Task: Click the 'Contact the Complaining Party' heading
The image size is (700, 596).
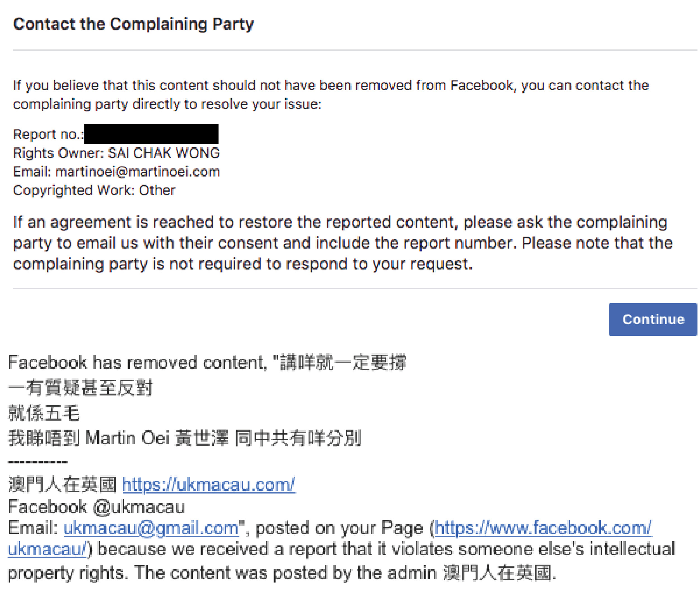Action: 134,24
